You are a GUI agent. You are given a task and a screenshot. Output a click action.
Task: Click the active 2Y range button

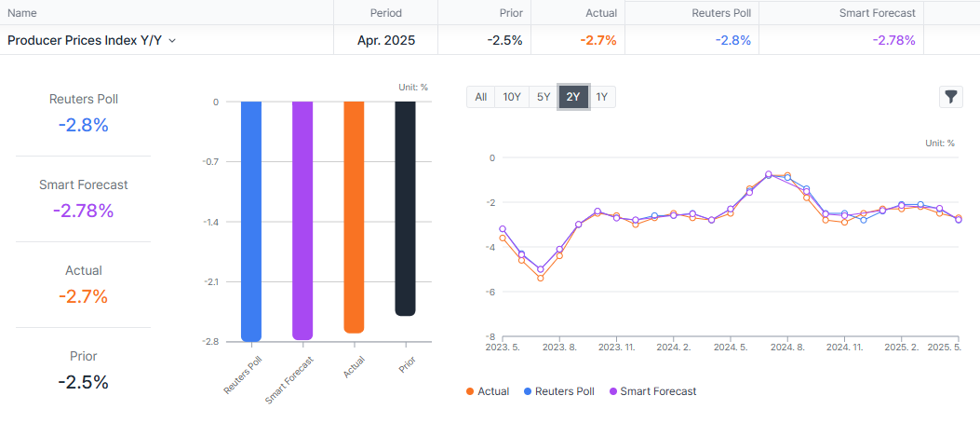click(573, 97)
